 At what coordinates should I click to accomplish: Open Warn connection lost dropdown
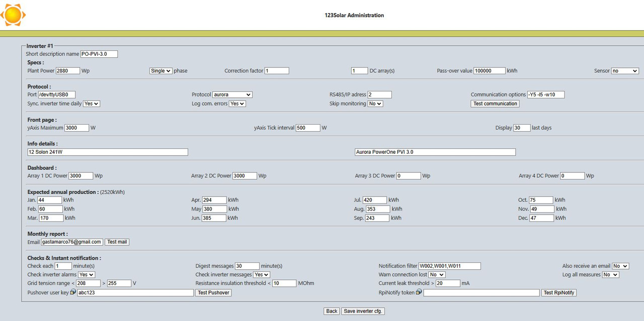point(437,274)
